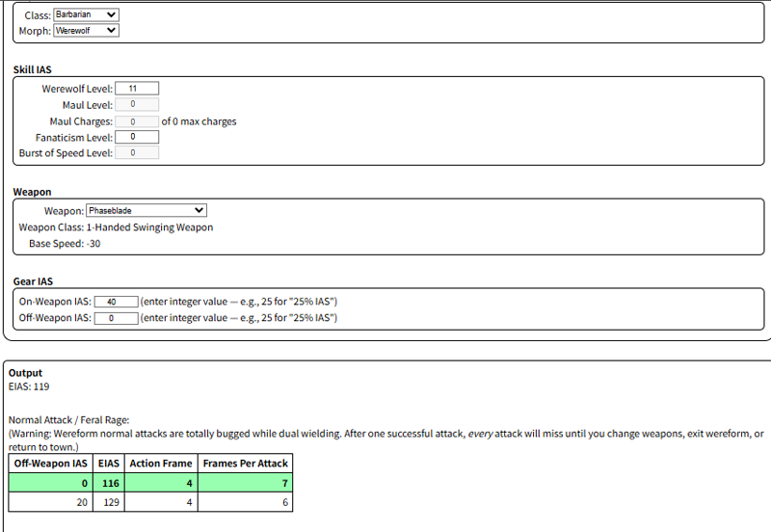771x532 pixels.
Task: Click the Action Frame cell in the 129 EIAS row
Action: [161, 502]
